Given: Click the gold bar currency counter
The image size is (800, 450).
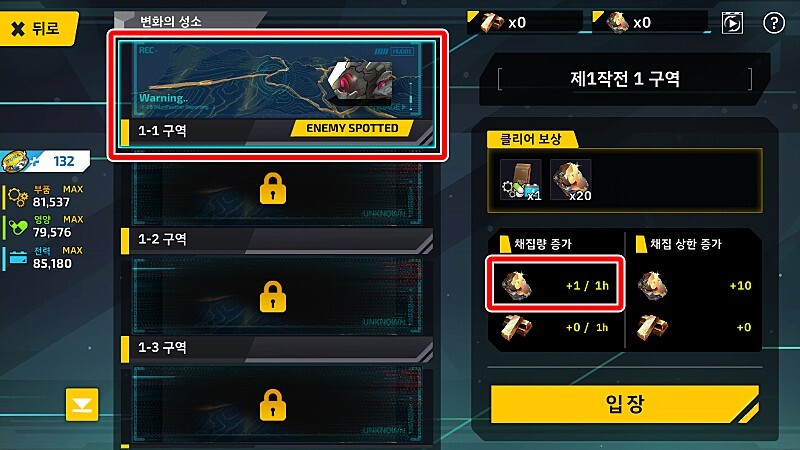Looking at the screenshot, I should pos(524,22).
